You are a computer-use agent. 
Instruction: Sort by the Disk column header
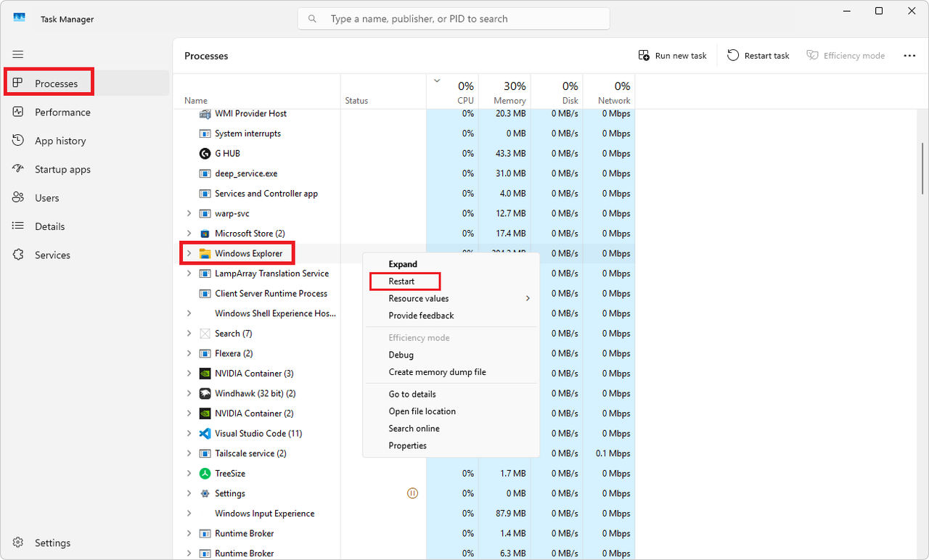pyautogui.click(x=557, y=91)
